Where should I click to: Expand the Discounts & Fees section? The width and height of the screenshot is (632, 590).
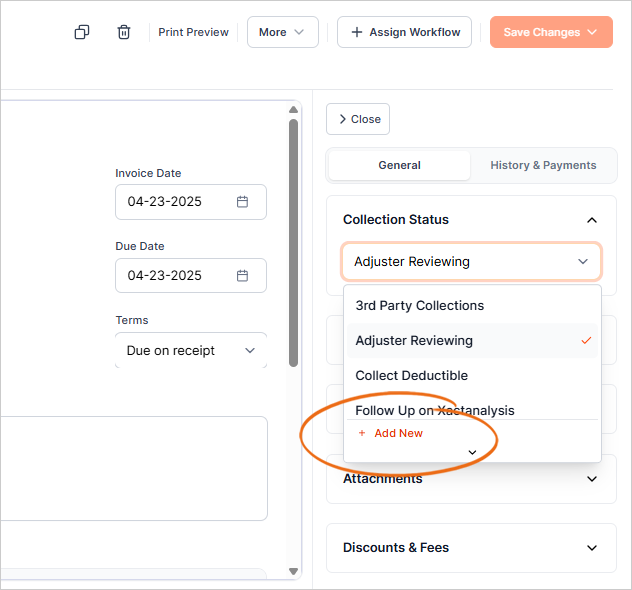[x=591, y=548]
